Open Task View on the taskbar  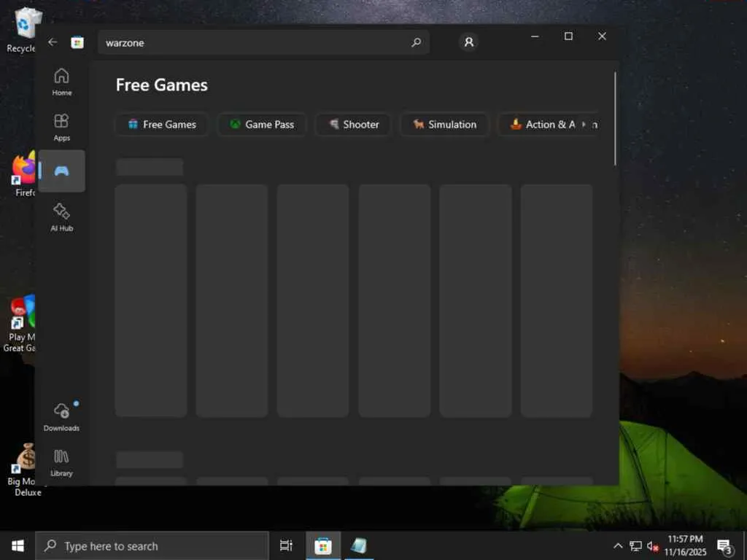point(286,545)
